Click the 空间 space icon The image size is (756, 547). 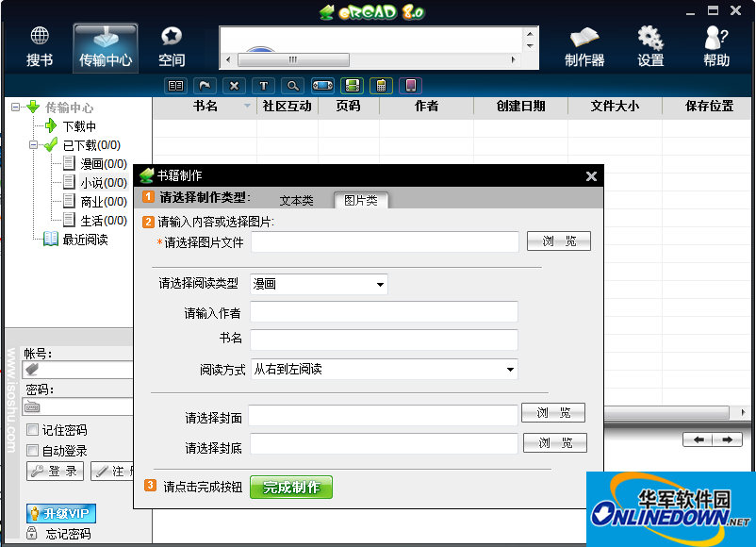[x=171, y=46]
